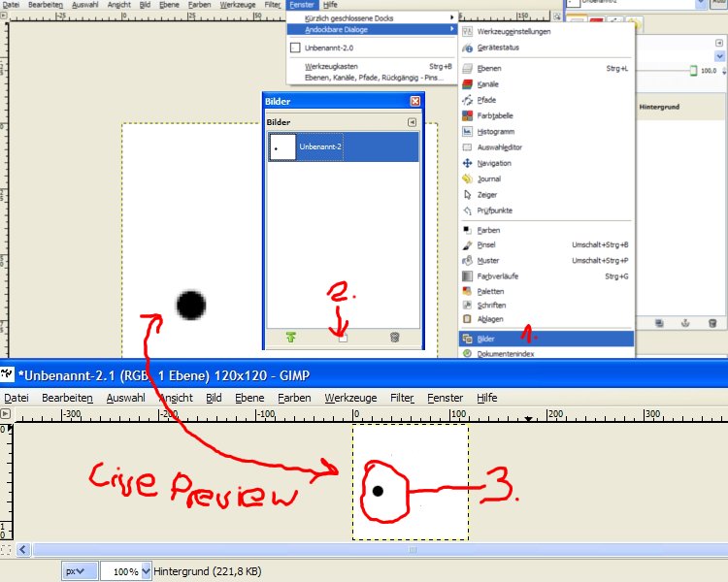Open the Datei menu in the Unbenannt-2.1 window

point(17,398)
